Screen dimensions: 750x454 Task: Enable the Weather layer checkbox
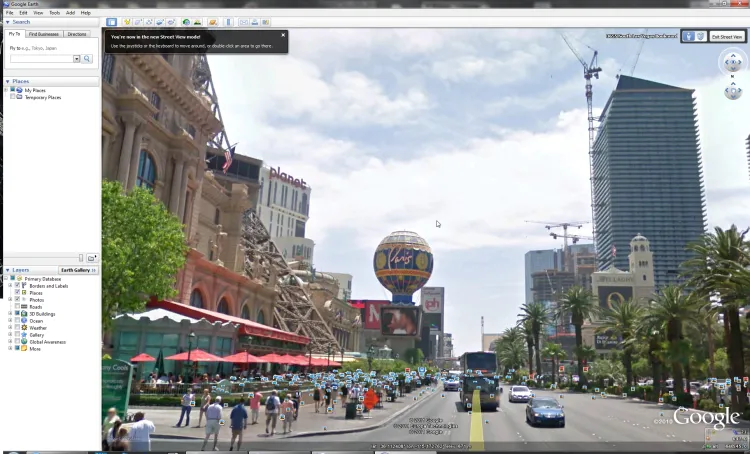point(17,328)
